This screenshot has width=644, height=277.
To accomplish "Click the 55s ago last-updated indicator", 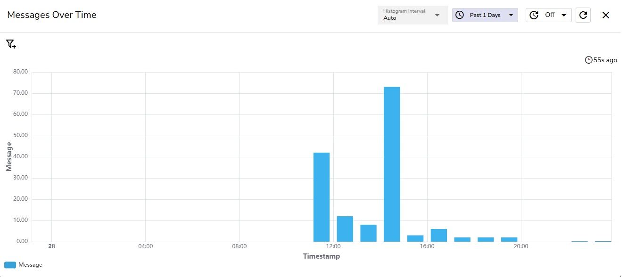I will pos(601,59).
